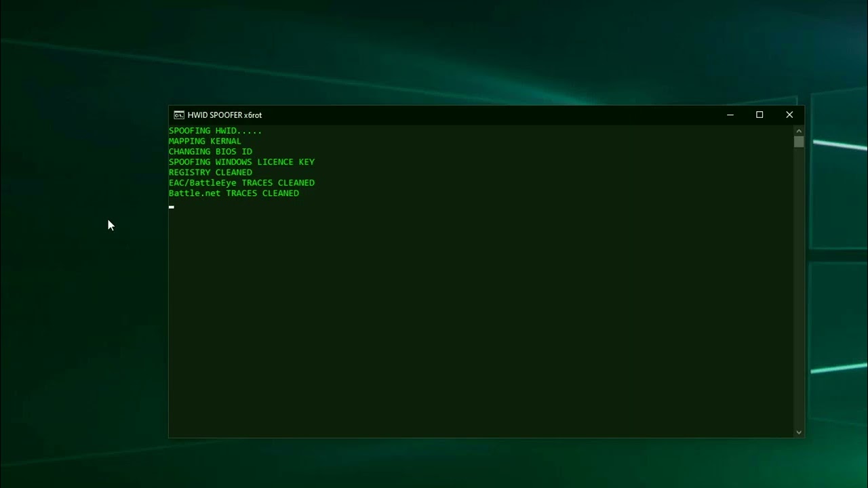868x488 pixels.
Task: Click the console icon in the title bar
Action: point(179,115)
